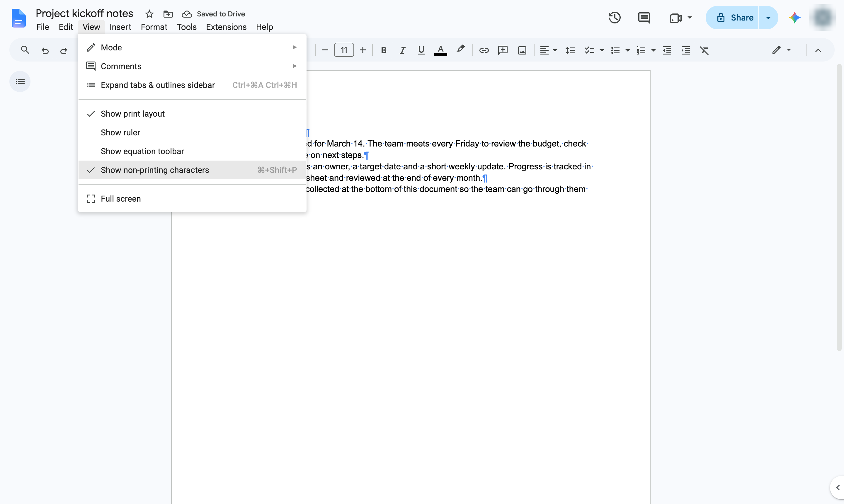
Task: Open the checklist menu dropdown arrow
Action: (x=602, y=50)
